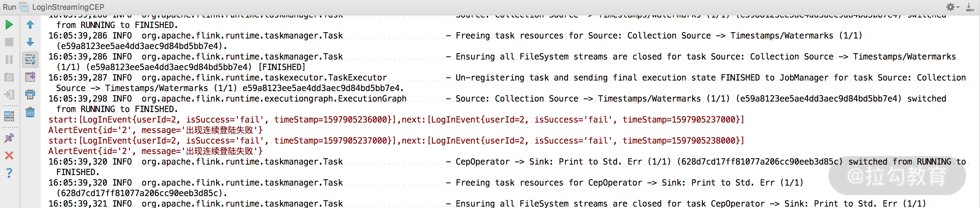This screenshot has height=208, width=980.
Task: Toggle the Soft-Wrap output button
Action: 30,60
